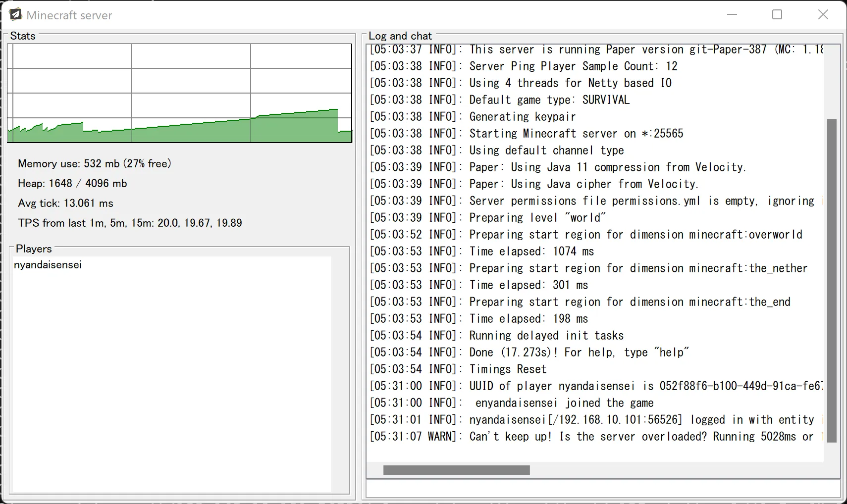Screen dimensions: 847x504
Task: Click log line Time elapsed: 1074 ms
Action: tap(482, 252)
